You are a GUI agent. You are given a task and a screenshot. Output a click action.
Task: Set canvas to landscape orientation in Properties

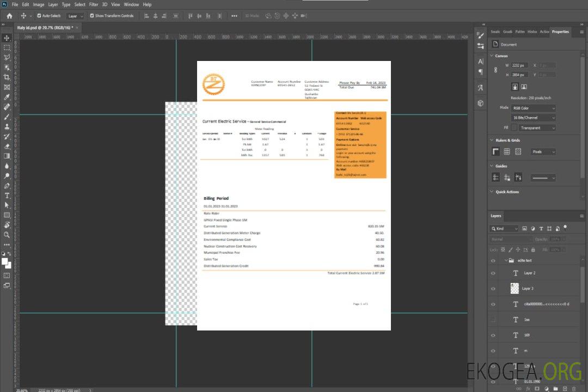pyautogui.click(x=524, y=87)
